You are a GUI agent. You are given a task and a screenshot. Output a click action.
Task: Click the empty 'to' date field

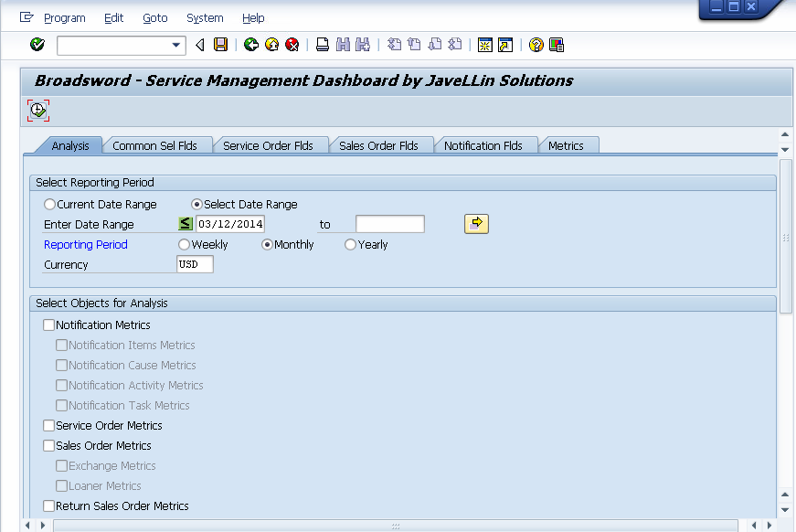point(390,224)
